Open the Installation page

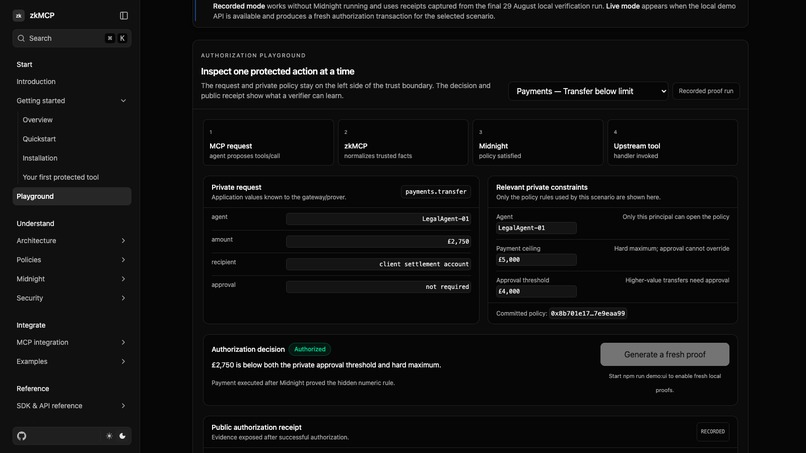point(40,158)
